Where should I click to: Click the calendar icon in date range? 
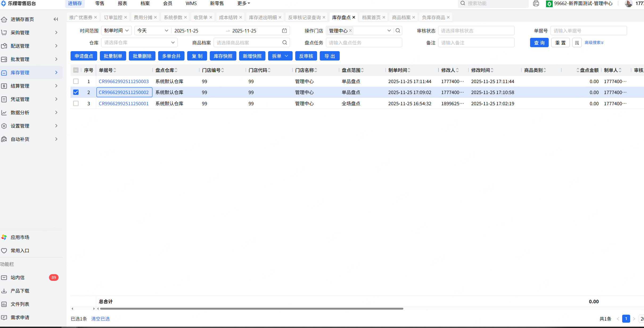pos(284,31)
